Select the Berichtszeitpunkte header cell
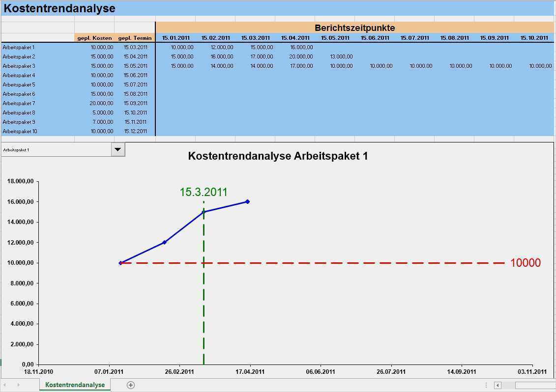The height and width of the screenshot is (392, 556). 354,28
